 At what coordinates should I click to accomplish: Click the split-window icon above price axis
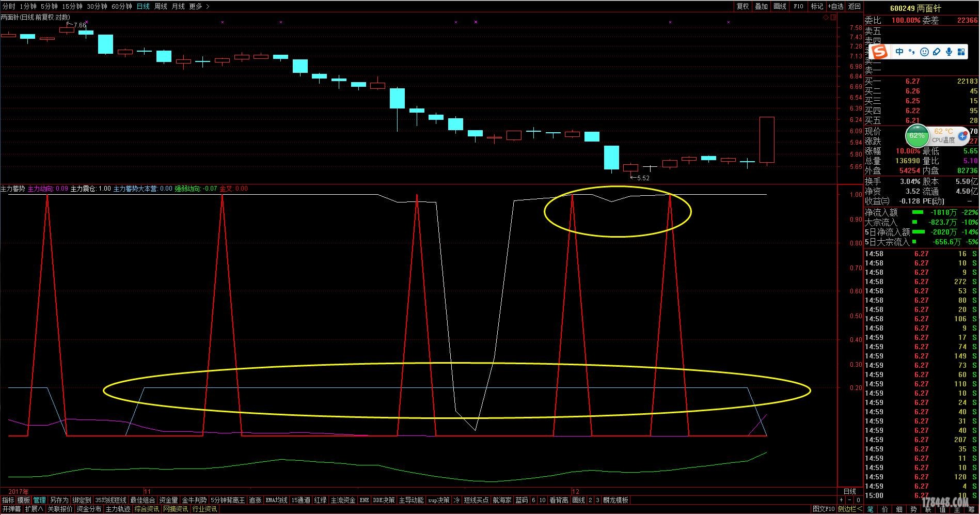point(832,17)
